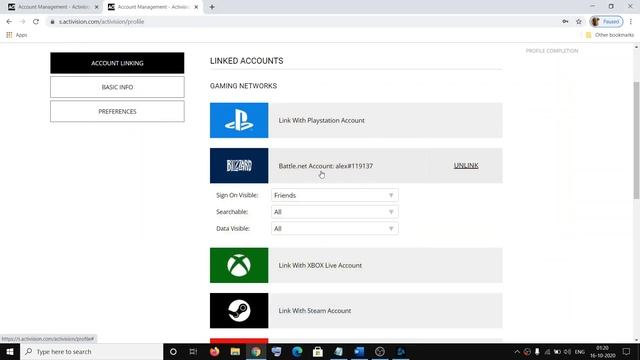Screen dimensions: 640x360
Task: Open the Basic Info section
Action: [117, 87]
